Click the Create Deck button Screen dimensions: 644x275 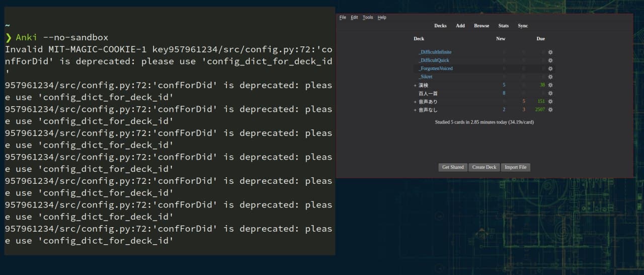point(484,167)
